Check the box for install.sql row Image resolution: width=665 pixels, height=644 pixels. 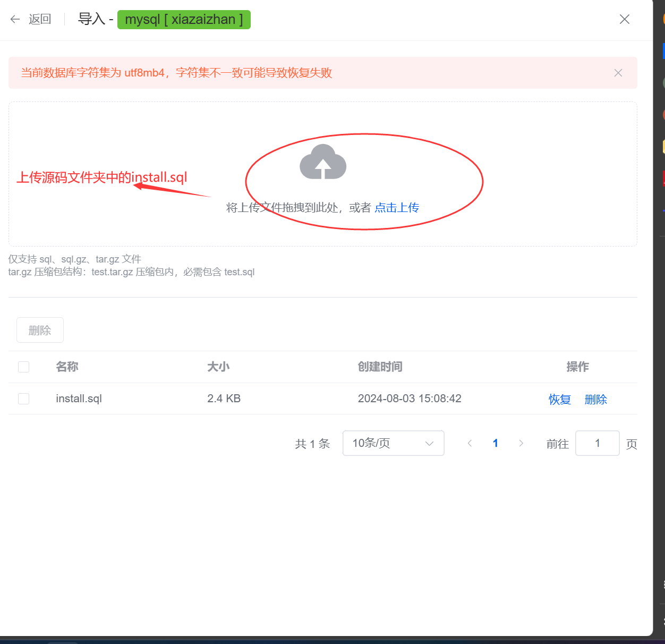pyautogui.click(x=24, y=399)
